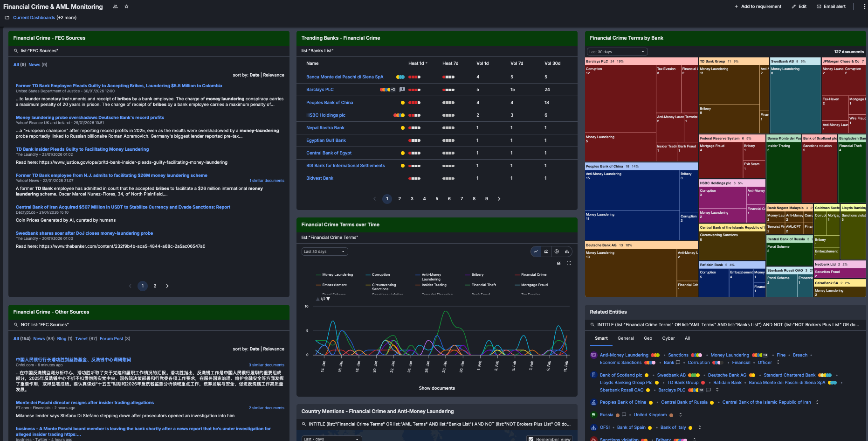This screenshot has height=441, width=868.
Task: Sort Trending Banks by Heat 1d column
Action: tap(418, 63)
